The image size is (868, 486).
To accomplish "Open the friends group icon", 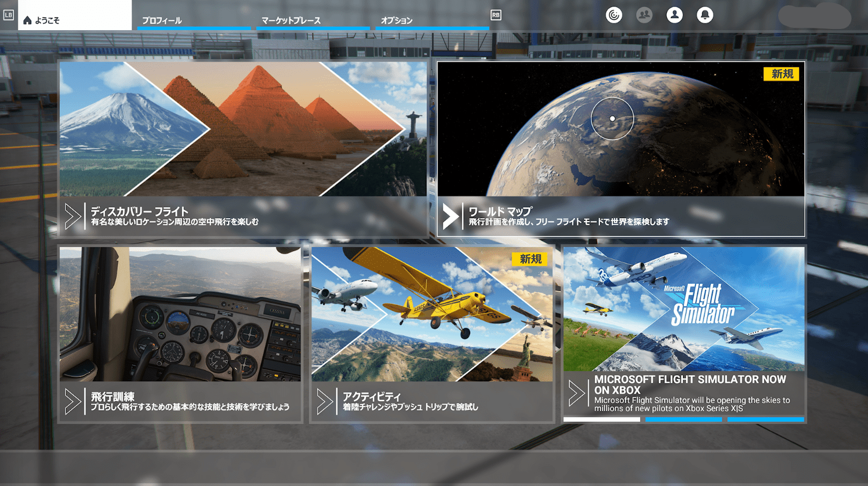I will pos(644,15).
